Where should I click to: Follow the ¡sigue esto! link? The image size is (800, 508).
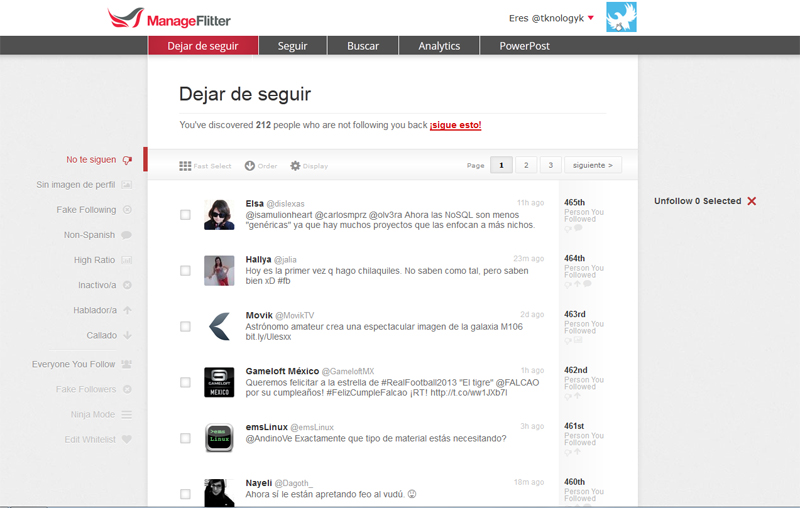[x=455, y=125]
